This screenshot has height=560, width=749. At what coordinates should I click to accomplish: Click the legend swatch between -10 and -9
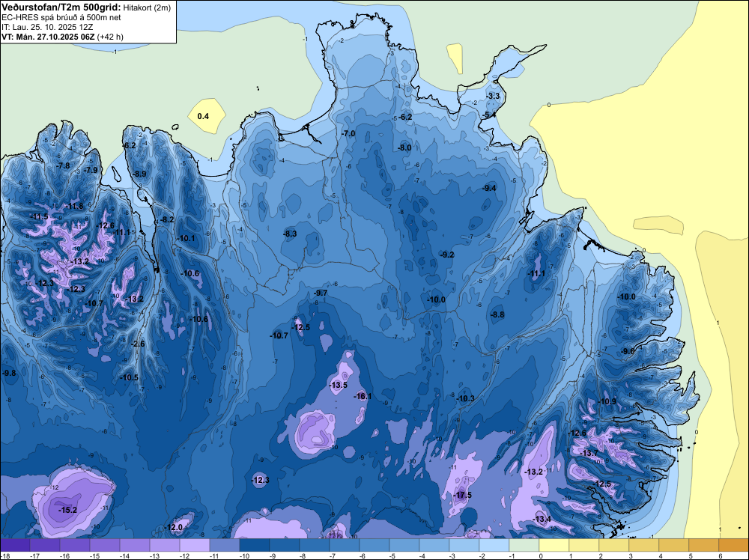click(x=255, y=545)
